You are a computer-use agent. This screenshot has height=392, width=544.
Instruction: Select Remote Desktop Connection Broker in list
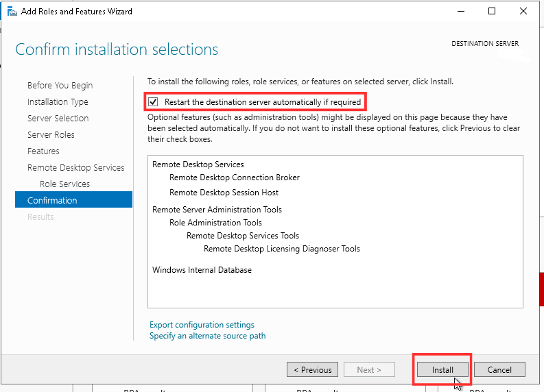(x=234, y=177)
